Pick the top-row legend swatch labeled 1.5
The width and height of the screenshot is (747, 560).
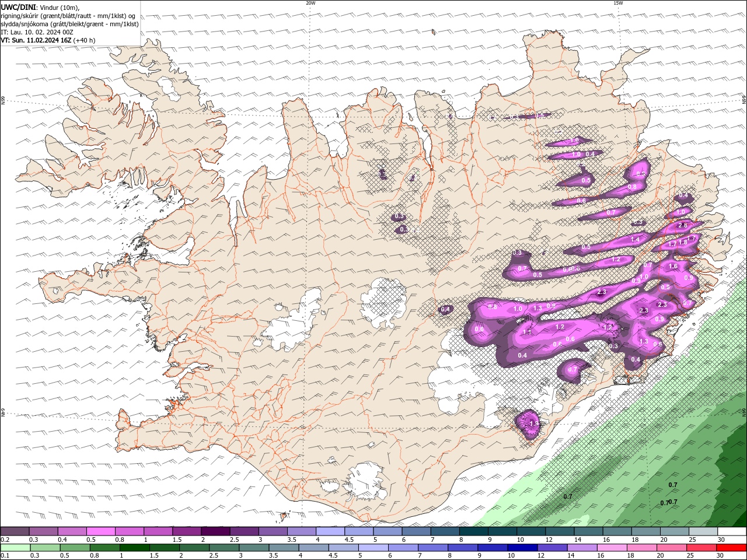pos(187,531)
